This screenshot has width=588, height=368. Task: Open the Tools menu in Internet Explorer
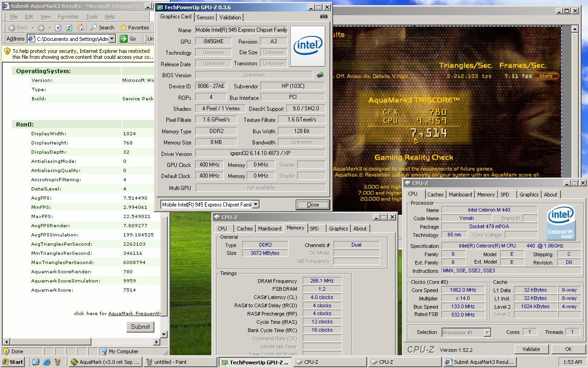91,17
